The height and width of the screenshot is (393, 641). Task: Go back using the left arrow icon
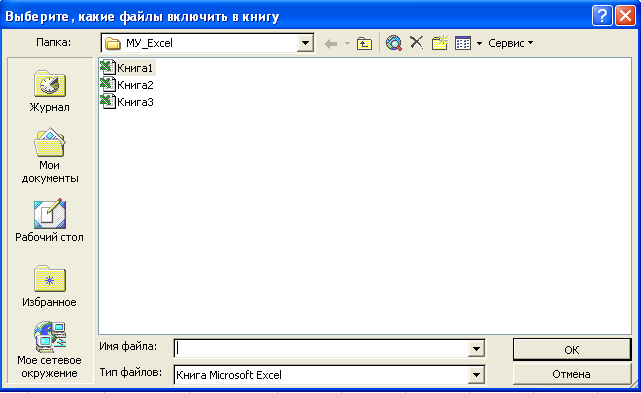click(x=331, y=43)
